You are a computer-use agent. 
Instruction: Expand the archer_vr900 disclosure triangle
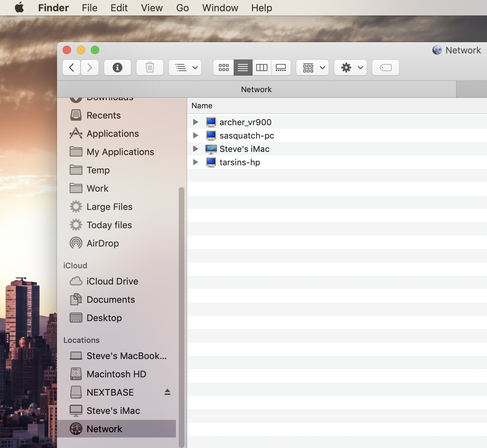point(196,122)
